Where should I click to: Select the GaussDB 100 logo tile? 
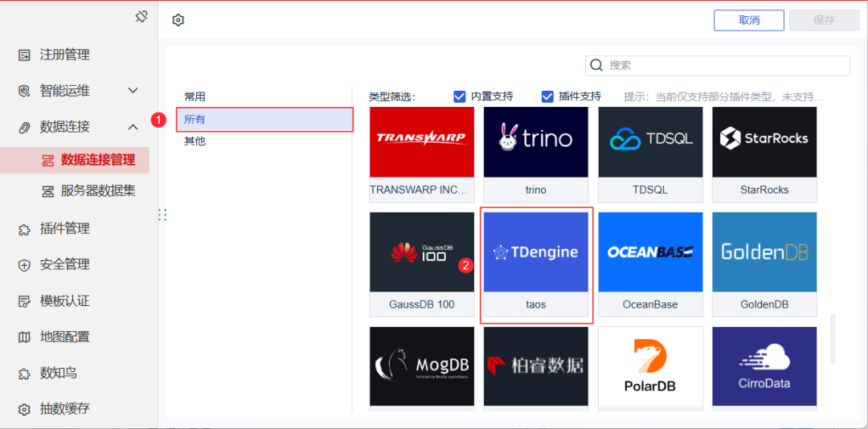click(422, 252)
